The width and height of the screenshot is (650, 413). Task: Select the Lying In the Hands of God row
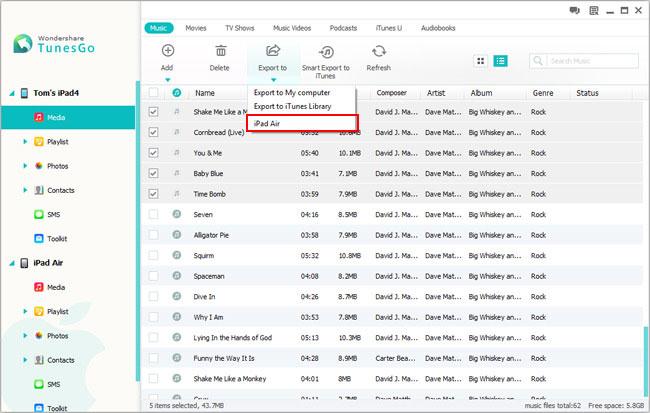pyautogui.click(x=392, y=338)
